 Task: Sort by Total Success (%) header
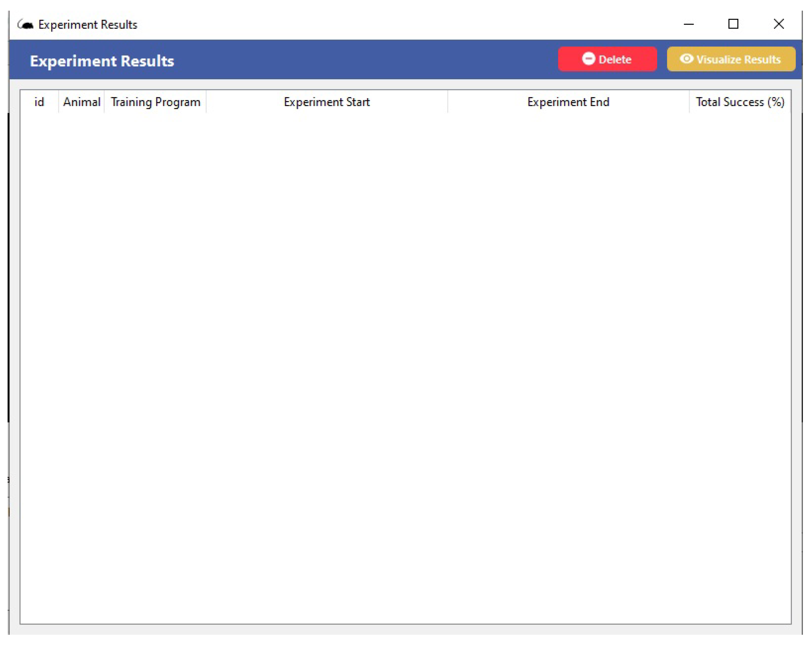click(x=740, y=102)
